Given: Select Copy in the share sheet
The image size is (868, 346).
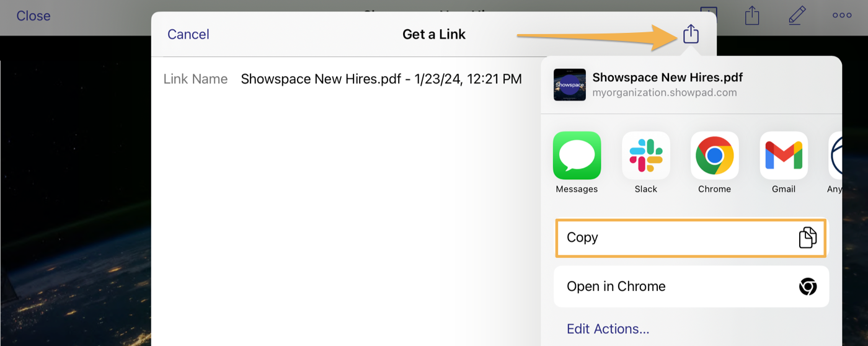Looking at the screenshot, I should pos(691,237).
